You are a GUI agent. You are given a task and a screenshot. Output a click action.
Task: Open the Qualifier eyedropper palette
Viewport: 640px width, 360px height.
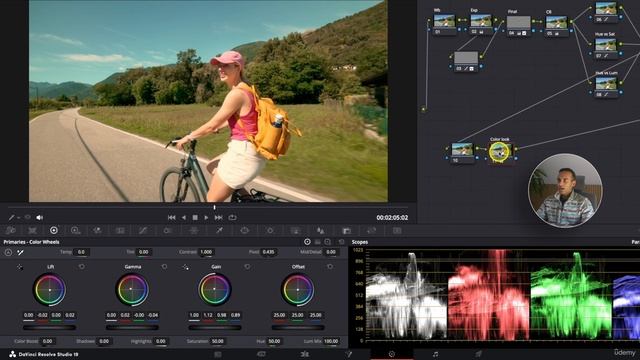[x=219, y=231]
